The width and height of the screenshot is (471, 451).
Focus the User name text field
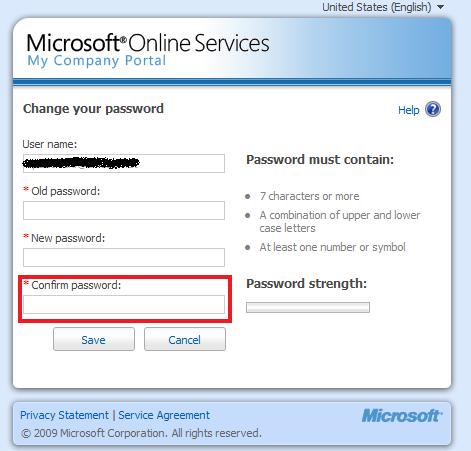(124, 163)
